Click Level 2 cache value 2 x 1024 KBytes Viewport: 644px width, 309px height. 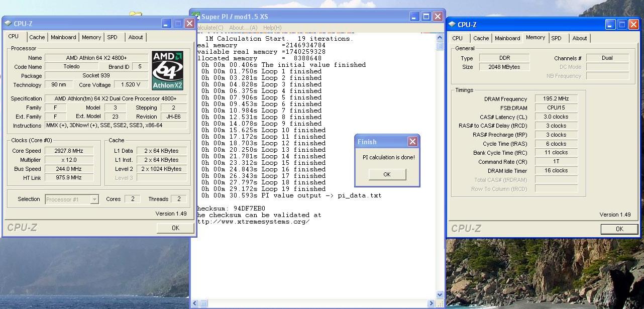(162, 169)
